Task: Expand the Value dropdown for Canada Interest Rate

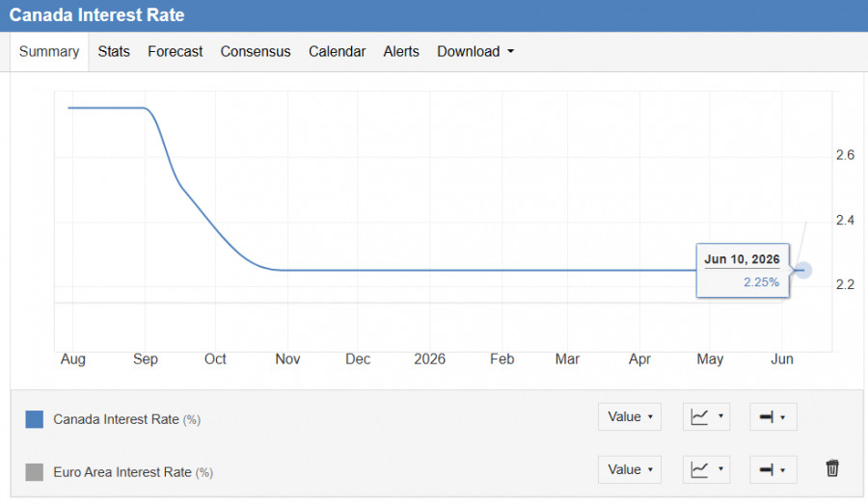Action: pyautogui.click(x=630, y=416)
